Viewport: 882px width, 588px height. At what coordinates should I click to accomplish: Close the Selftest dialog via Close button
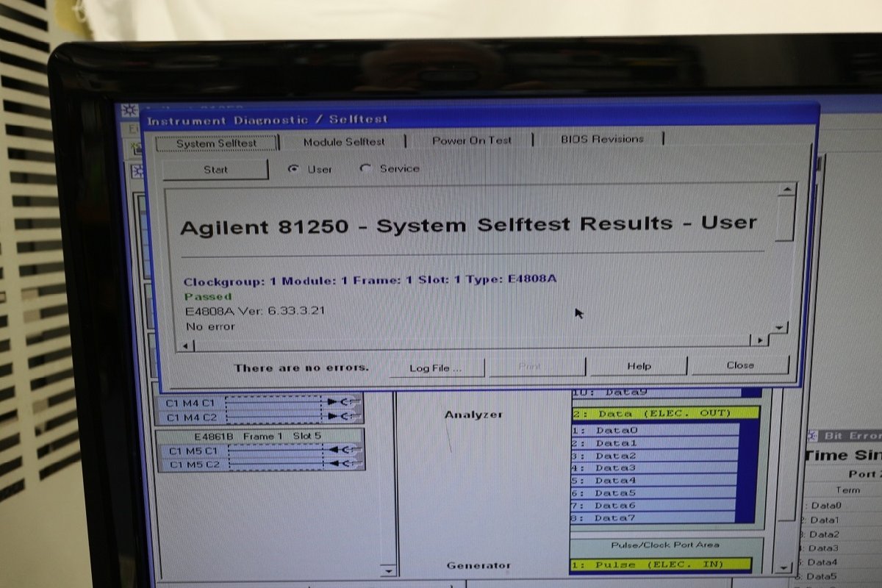(x=740, y=365)
